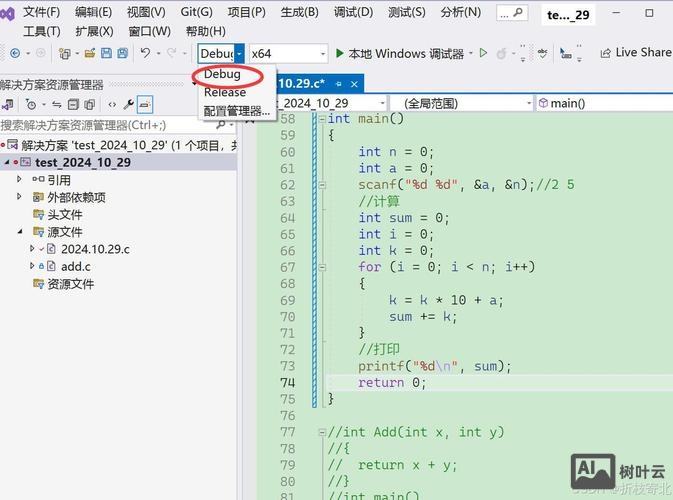Click the green Start Debugging play icon
This screenshot has width=673, height=500.
pos(340,53)
